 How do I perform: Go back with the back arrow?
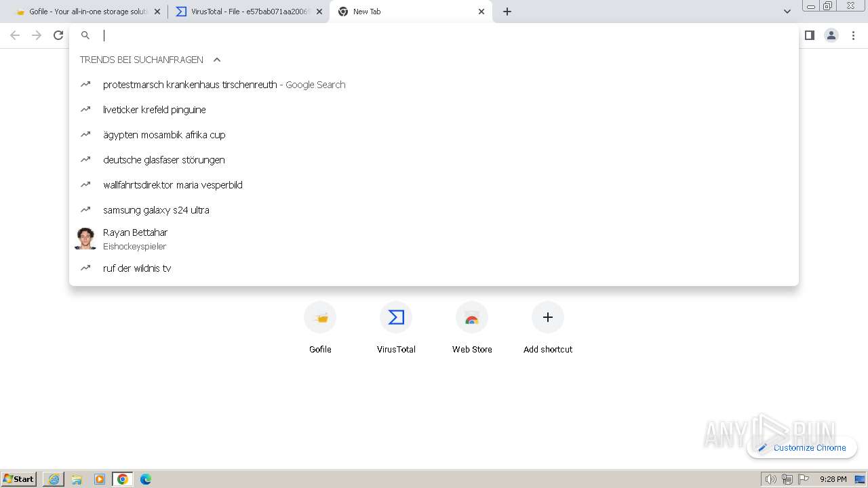[x=15, y=35]
